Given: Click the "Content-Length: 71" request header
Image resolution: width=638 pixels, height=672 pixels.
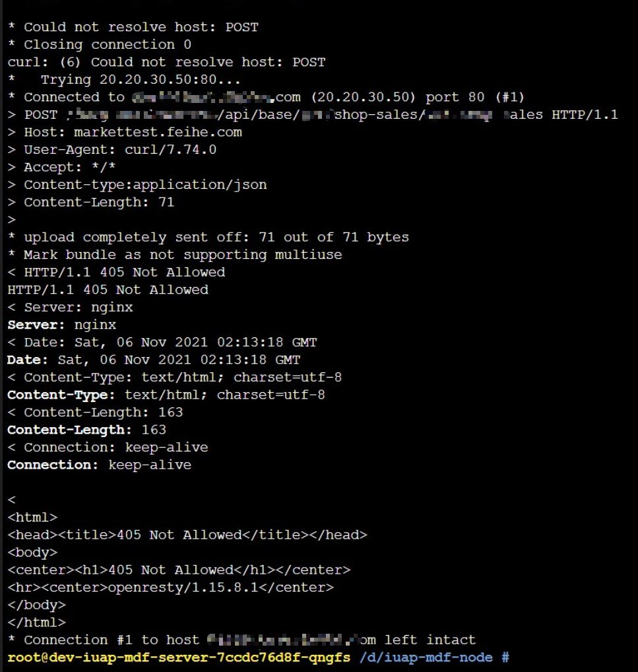Looking at the screenshot, I should click(x=99, y=202).
